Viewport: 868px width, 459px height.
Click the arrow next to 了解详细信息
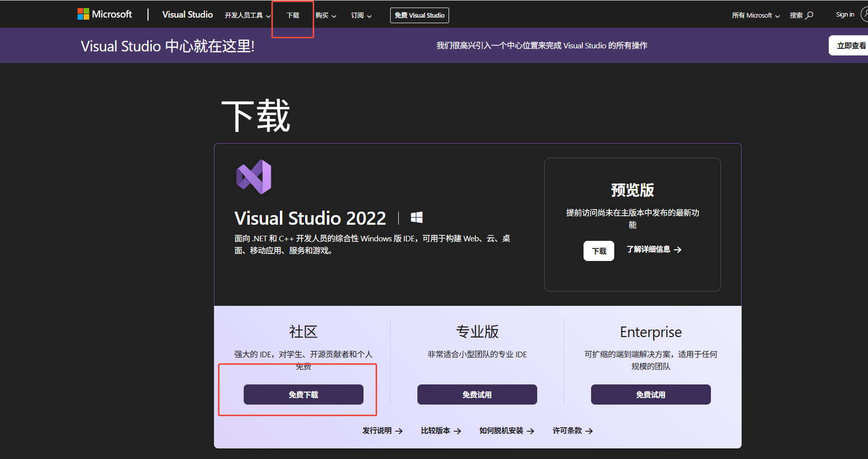(x=678, y=249)
